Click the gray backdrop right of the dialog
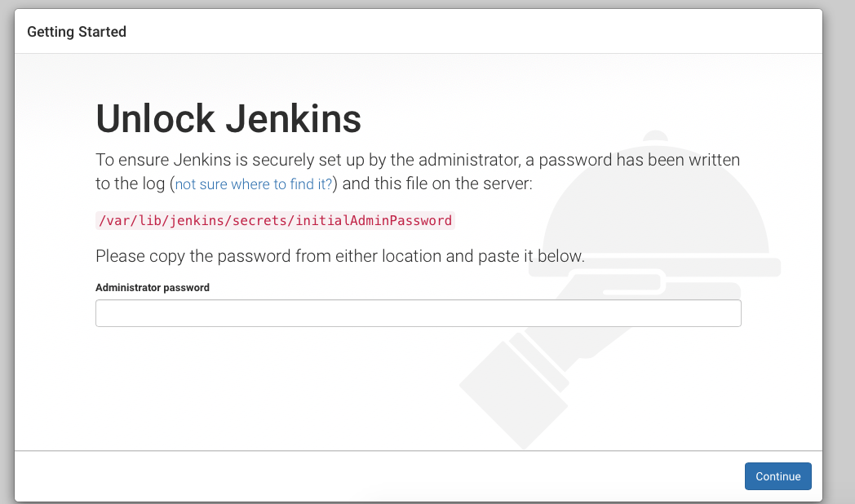The height and width of the screenshot is (504, 855). 839,245
